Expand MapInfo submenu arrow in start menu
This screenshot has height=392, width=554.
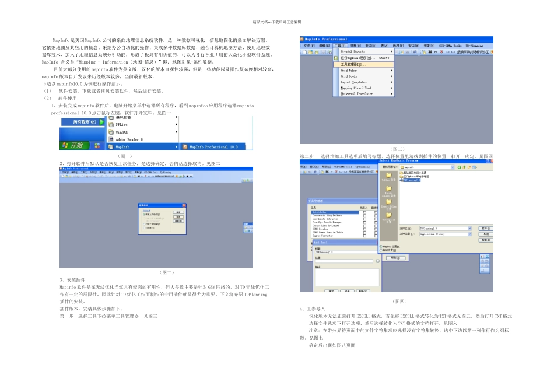[x=176, y=147]
